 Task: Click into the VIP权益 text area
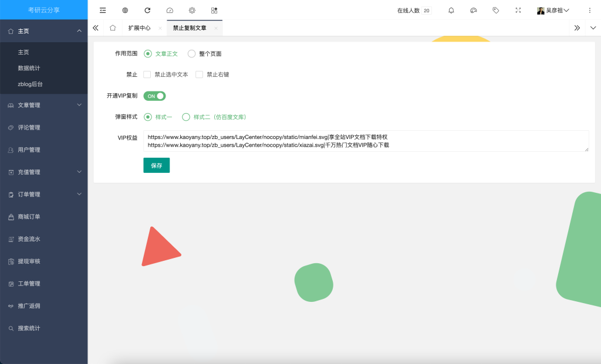coord(365,141)
